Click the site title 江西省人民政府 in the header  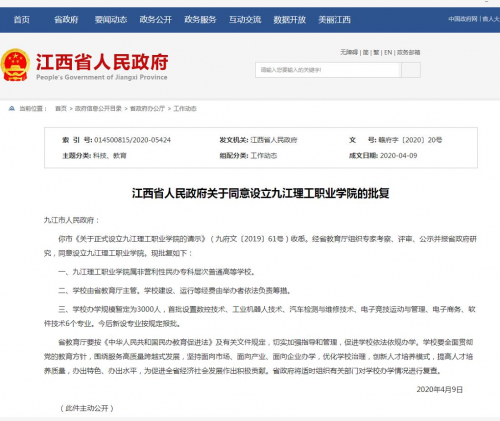click(102, 62)
